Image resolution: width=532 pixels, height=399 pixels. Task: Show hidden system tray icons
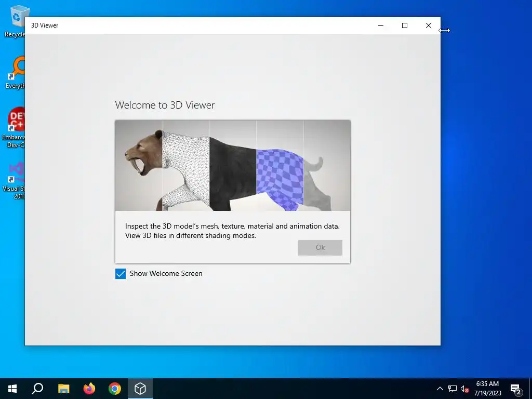click(440, 389)
